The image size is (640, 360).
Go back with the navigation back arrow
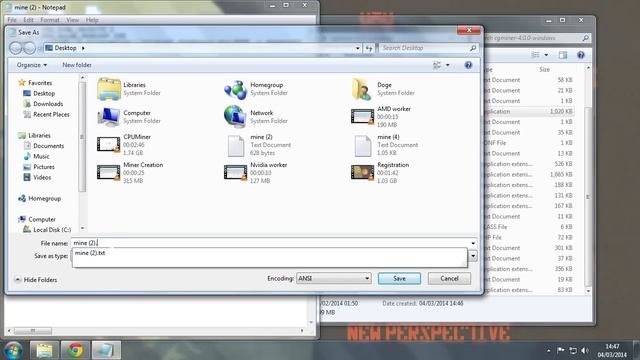coord(16,48)
